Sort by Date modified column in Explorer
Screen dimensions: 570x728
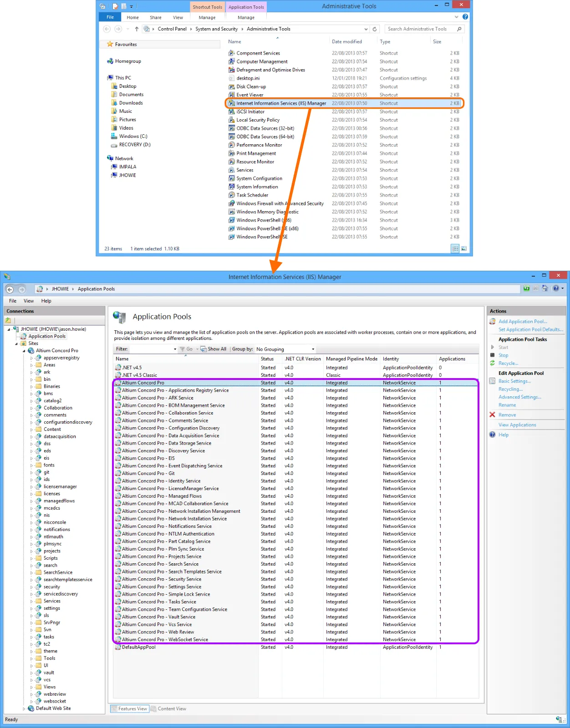pyautogui.click(x=347, y=42)
